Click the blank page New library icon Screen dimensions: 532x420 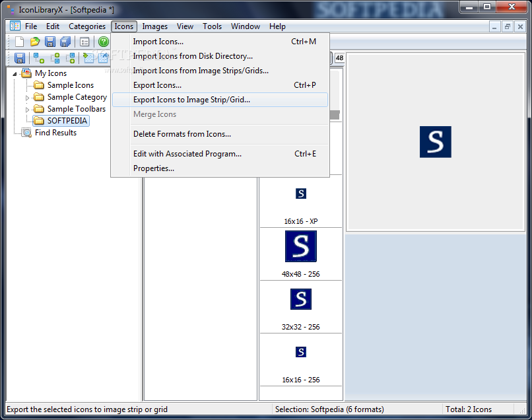(19, 42)
